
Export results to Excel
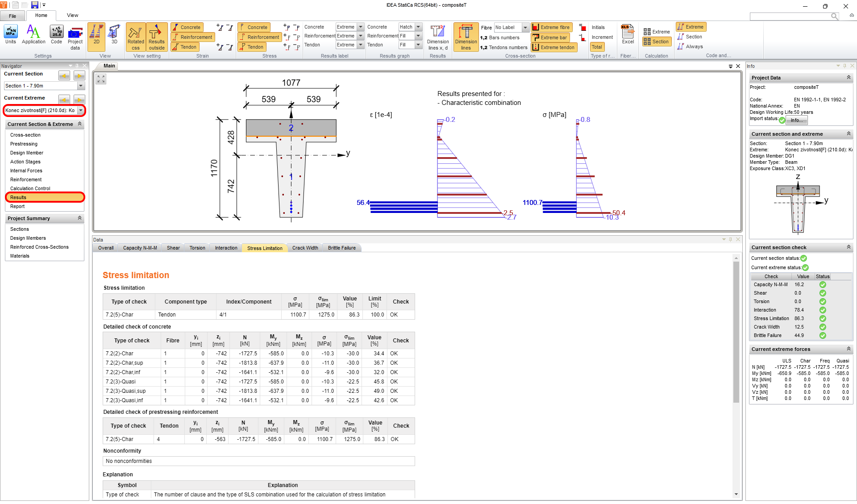pos(628,36)
